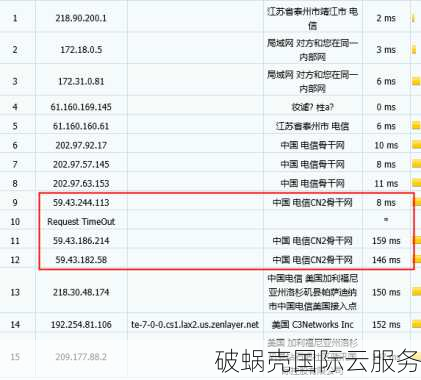The height and width of the screenshot is (380, 421).
Task: Select the 172.31.0.81 address cell
Action: click(x=81, y=81)
